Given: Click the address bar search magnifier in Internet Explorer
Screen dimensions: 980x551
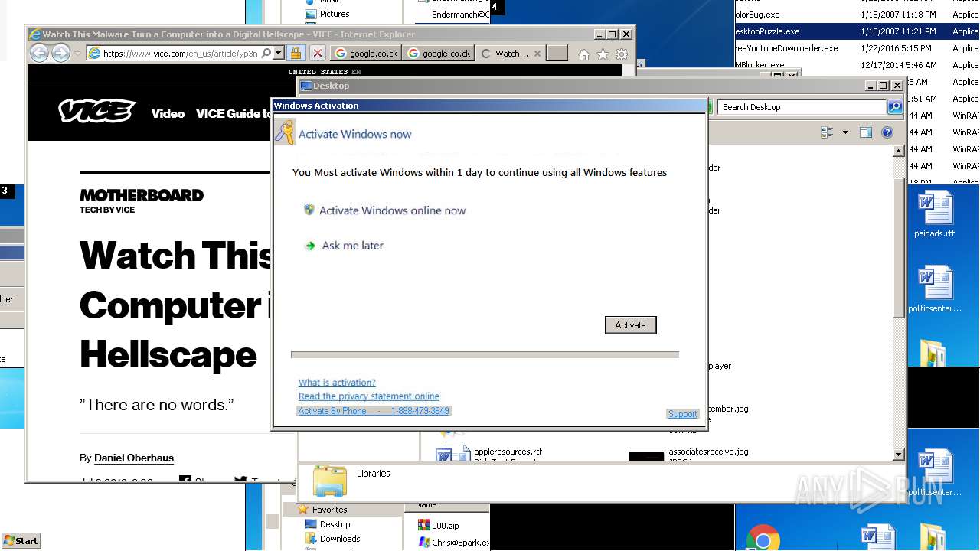Looking at the screenshot, I should click(x=266, y=54).
